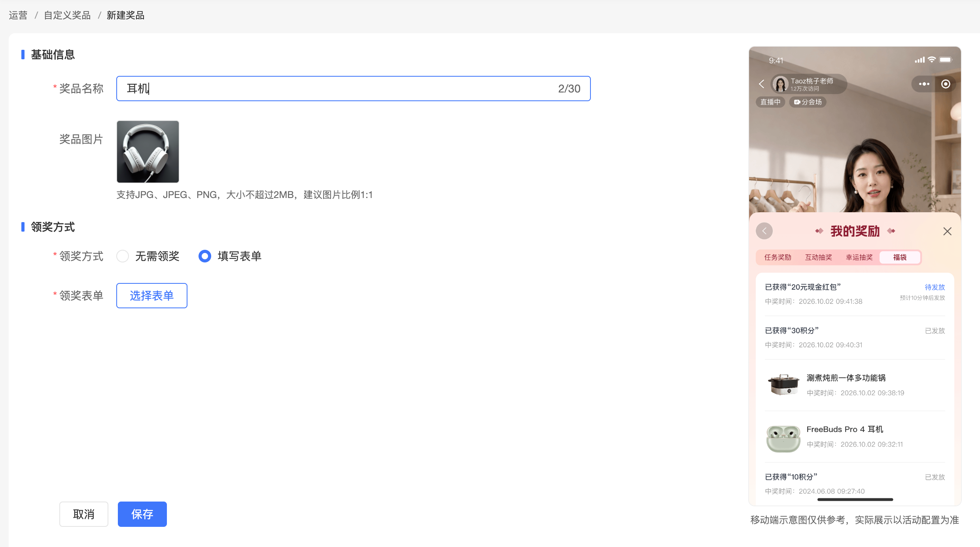This screenshot has height=547, width=980.
Task: Tap the Taoz桃子老师 avatar
Action: (x=780, y=84)
